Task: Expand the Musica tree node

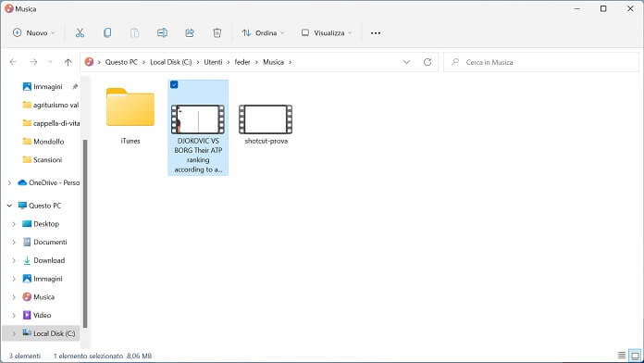Action: (14, 297)
